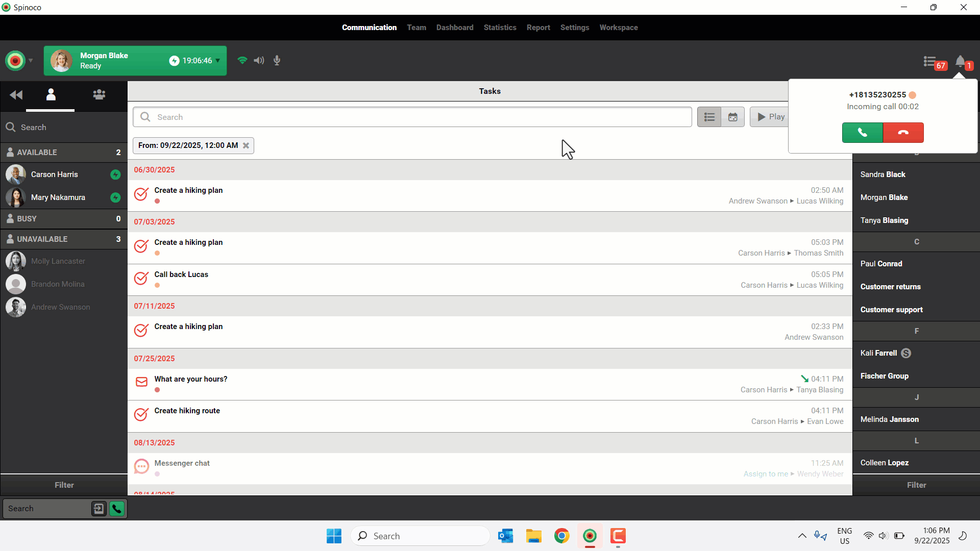Viewport: 980px width, 551px height.
Task: Collapse sidebar with double-arrow icon
Action: tap(16, 95)
